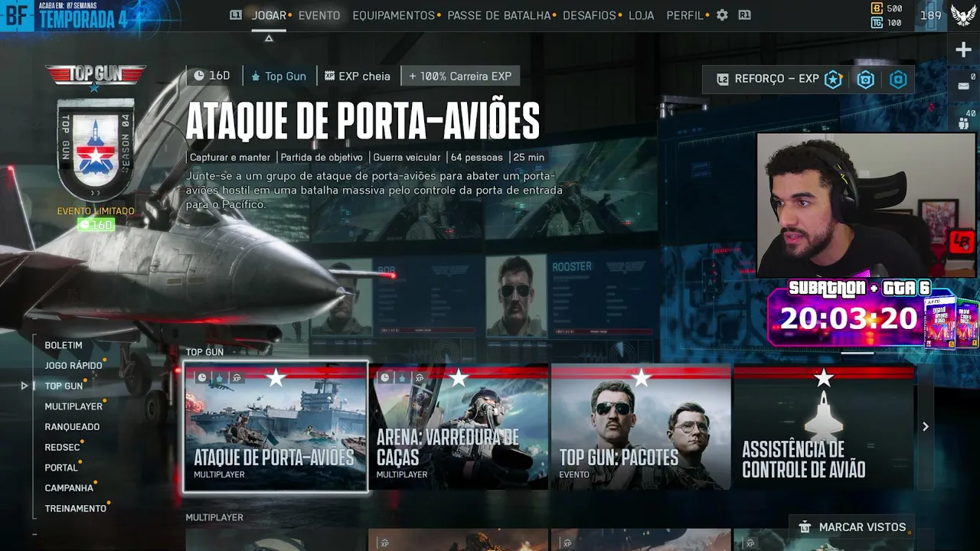
Task: Switch to the Jogar tab
Action: click(269, 15)
